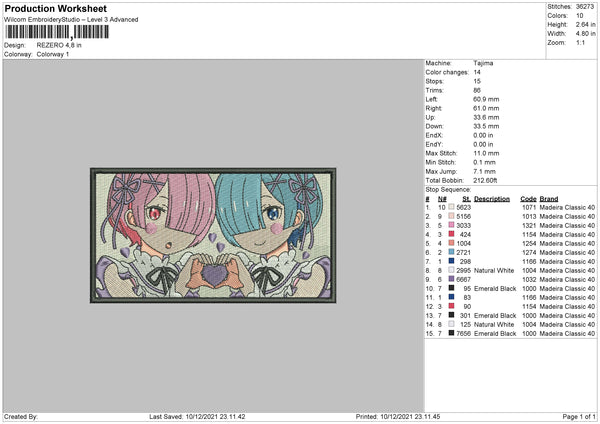Select the Max Stitch value 11.0 mm
The height and width of the screenshot is (424, 600).
pos(486,153)
